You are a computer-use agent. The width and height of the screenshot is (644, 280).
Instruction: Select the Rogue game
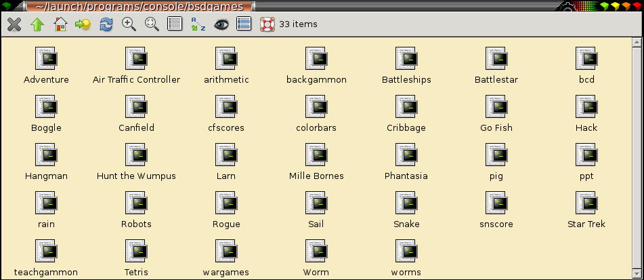pos(226,210)
